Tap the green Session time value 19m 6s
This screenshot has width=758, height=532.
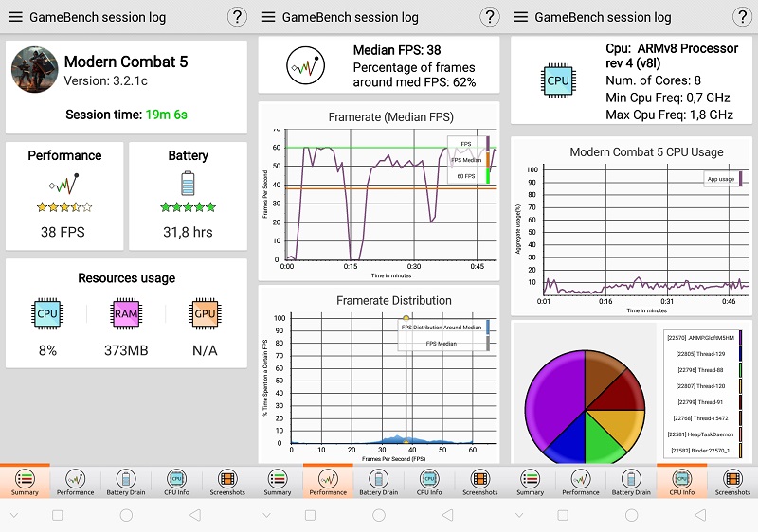167,115
